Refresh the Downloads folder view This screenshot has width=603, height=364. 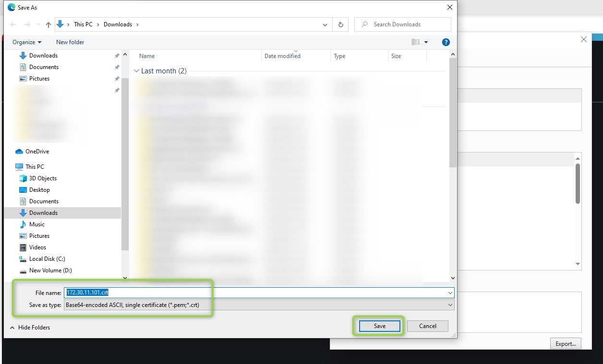(x=341, y=24)
